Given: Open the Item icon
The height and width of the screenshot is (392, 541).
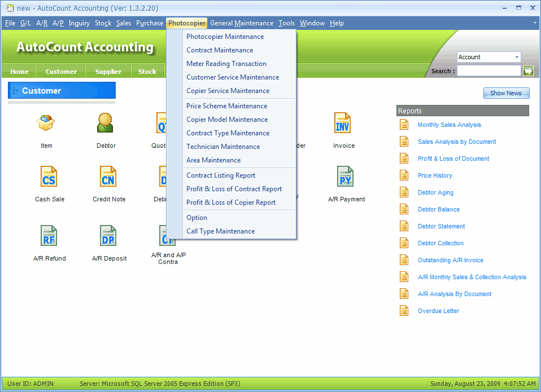Looking at the screenshot, I should [x=46, y=123].
